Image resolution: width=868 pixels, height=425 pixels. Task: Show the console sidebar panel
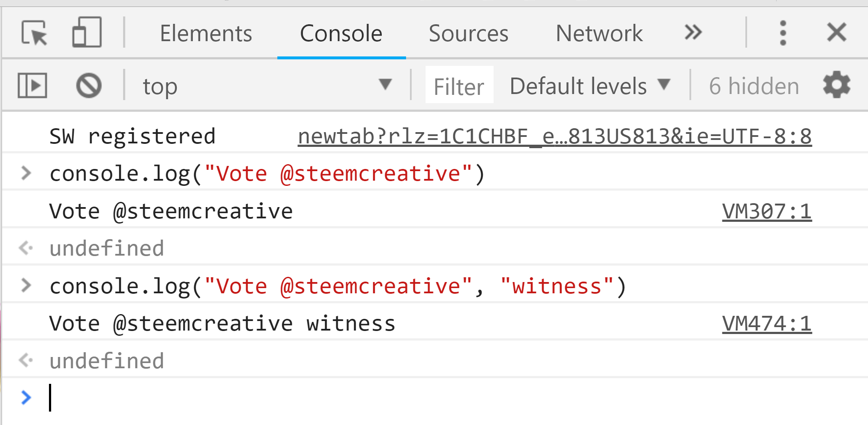[33, 85]
